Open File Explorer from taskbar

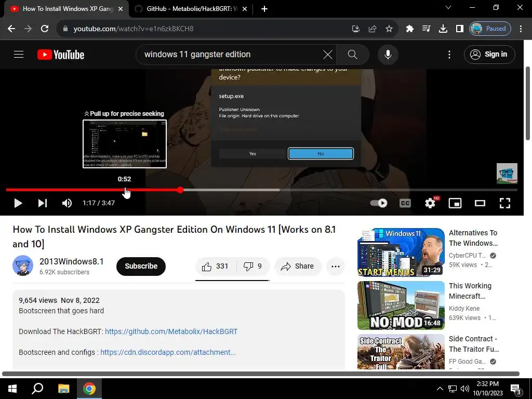pos(63,389)
